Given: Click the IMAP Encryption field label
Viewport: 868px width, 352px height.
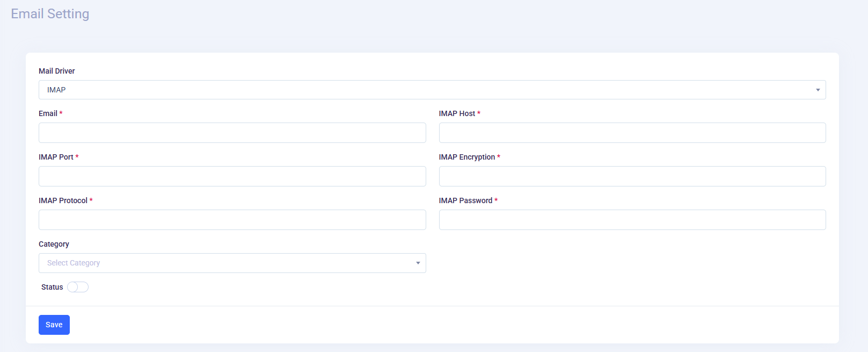Looking at the screenshot, I should [x=466, y=157].
